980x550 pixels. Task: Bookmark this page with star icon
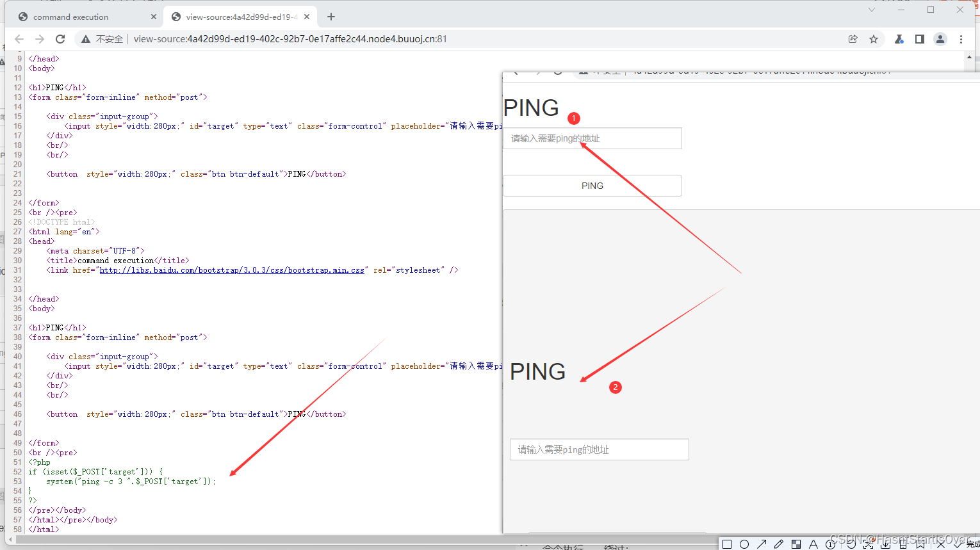[x=874, y=39]
